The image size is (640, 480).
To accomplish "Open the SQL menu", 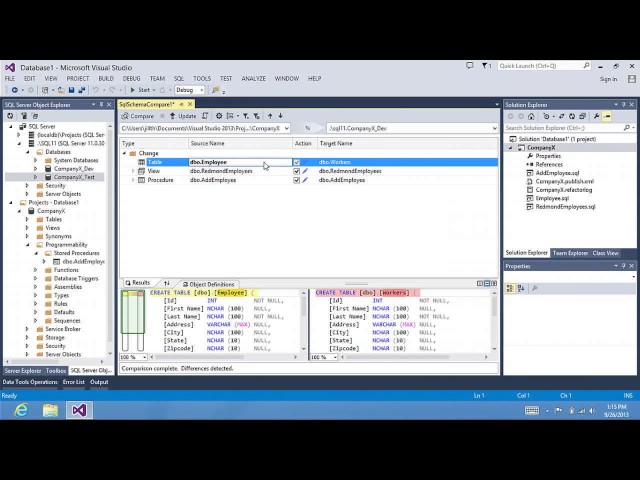I will [179, 78].
